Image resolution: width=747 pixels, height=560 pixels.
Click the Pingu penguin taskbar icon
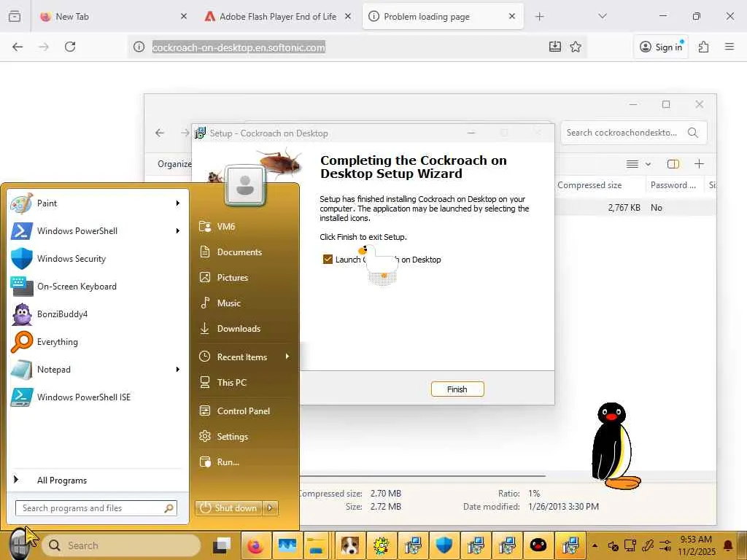(538, 545)
